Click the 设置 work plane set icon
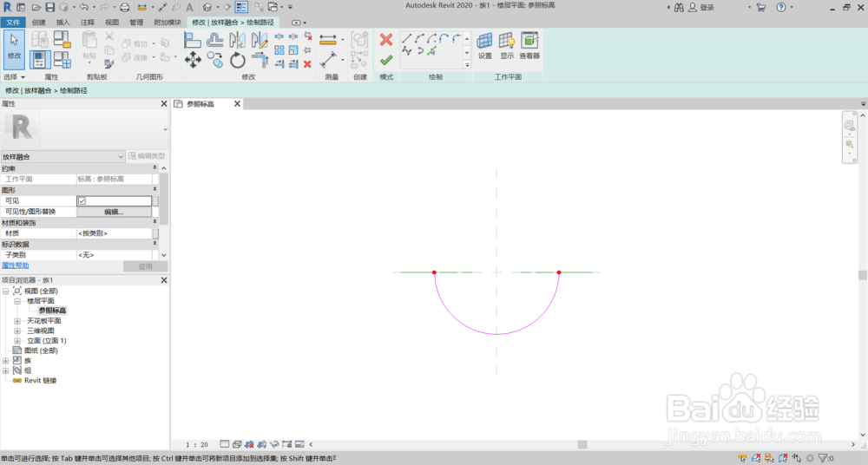Image resolution: width=868 pixels, height=465 pixels. pyautogui.click(x=484, y=46)
